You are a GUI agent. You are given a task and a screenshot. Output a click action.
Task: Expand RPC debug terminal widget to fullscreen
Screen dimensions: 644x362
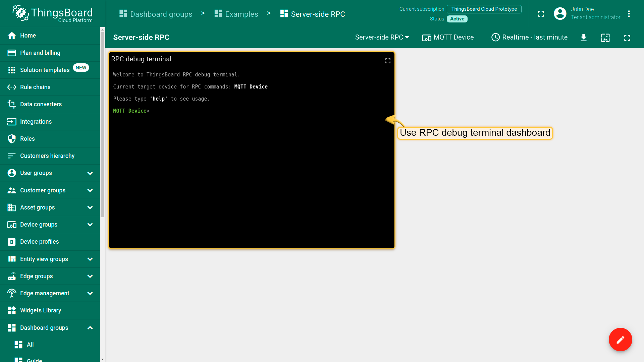(x=388, y=61)
